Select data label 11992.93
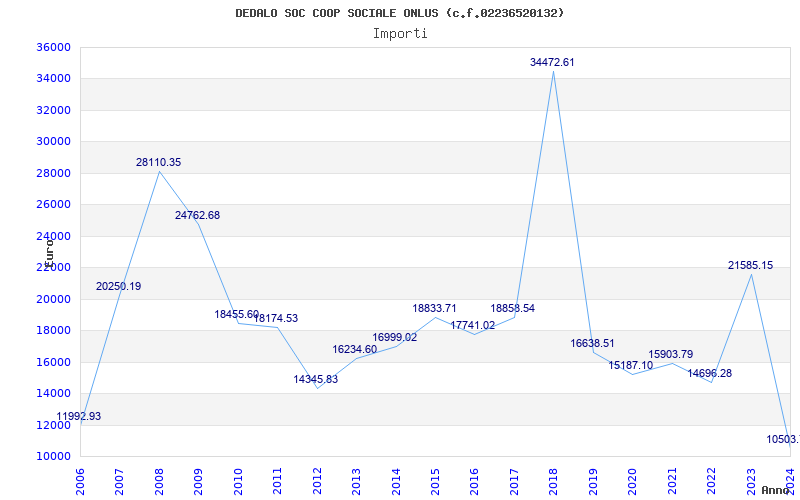 (x=79, y=416)
